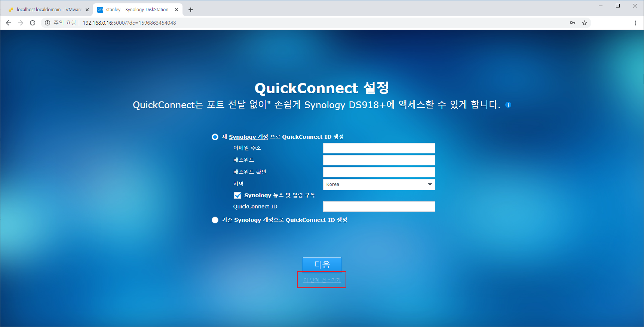Reload the page with refresh icon
The image size is (644, 327).
point(33,23)
